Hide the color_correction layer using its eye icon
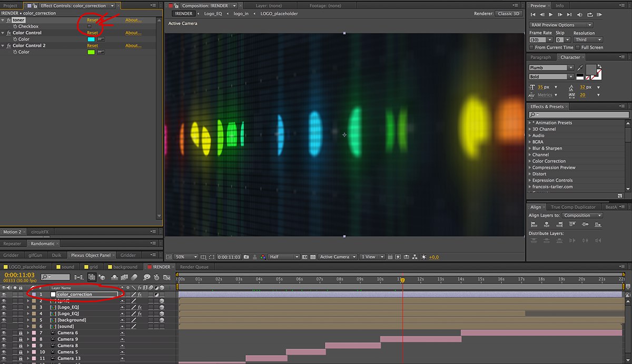 (x=4, y=295)
